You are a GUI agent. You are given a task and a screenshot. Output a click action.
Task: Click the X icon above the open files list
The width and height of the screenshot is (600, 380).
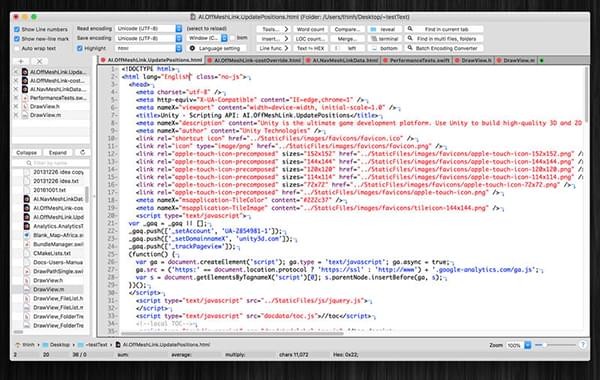[x=39, y=61]
